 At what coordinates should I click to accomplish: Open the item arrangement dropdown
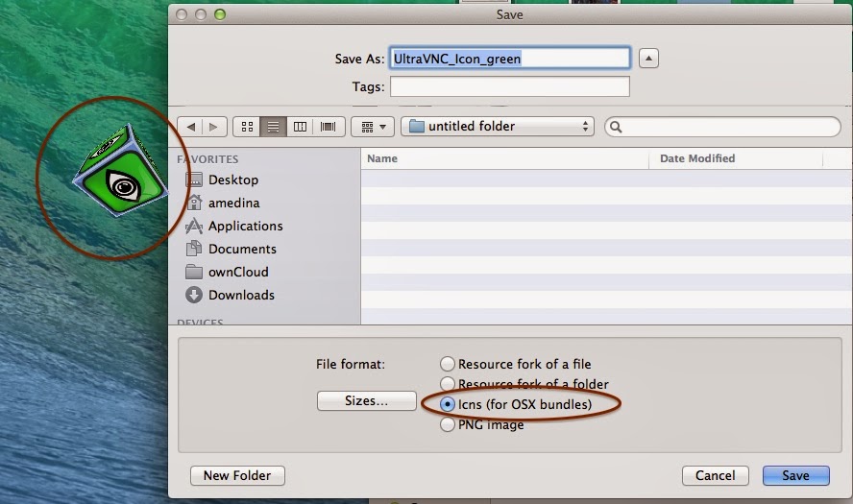coord(373,127)
